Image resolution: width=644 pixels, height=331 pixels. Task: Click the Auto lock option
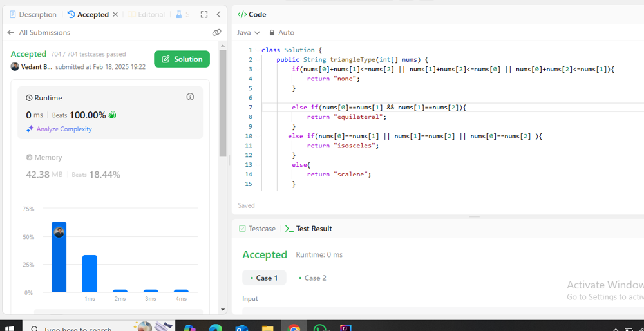281,32
